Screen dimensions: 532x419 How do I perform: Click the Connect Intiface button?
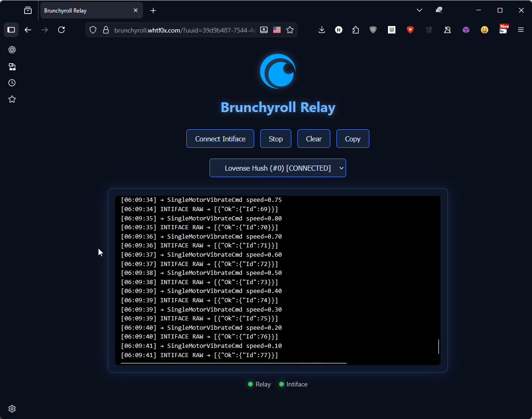(220, 139)
